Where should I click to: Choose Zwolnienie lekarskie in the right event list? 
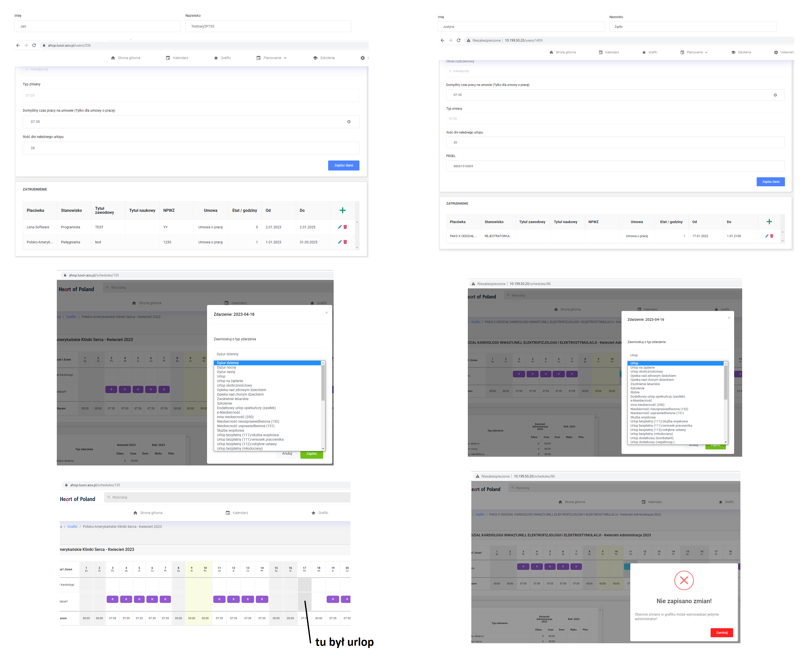click(x=645, y=384)
